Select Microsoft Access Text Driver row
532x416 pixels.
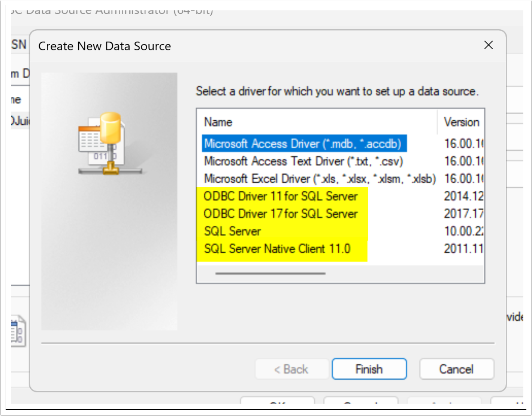coord(303,161)
